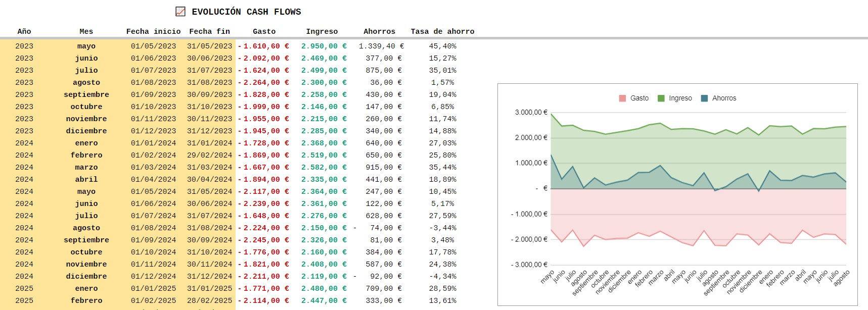Click the chart icon beside EVOLUCIÓN CASH FLOWS
The image size is (868, 310).
click(x=180, y=12)
